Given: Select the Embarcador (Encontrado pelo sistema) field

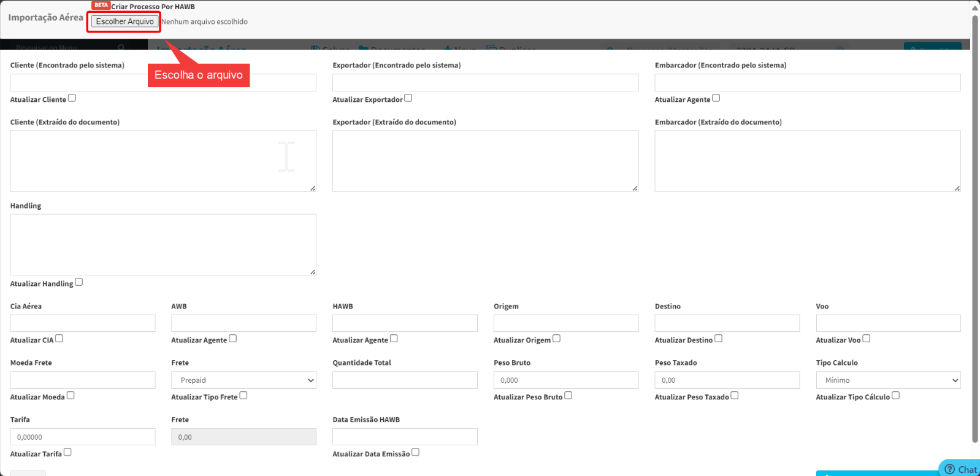Looking at the screenshot, I should coord(808,83).
